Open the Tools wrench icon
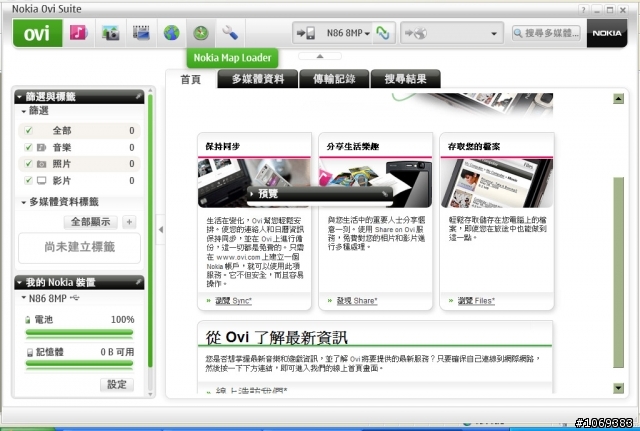640x431 pixels. [230, 33]
